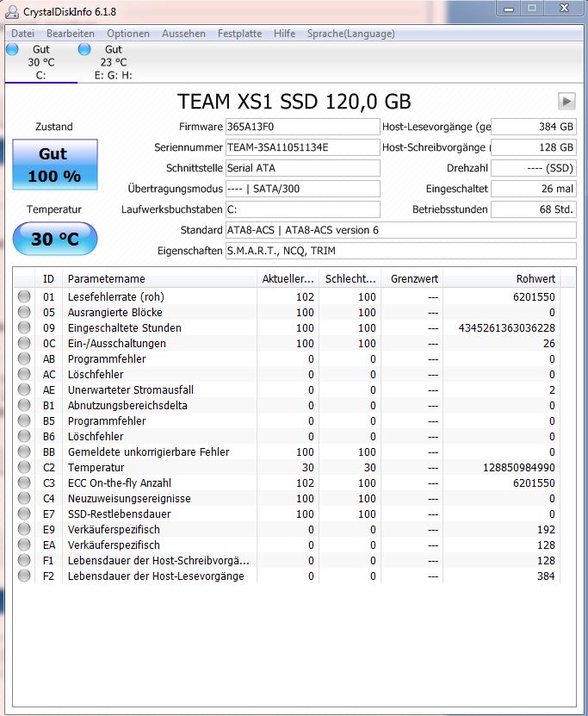
Task: Open the Optionen menu
Action: pos(128,34)
